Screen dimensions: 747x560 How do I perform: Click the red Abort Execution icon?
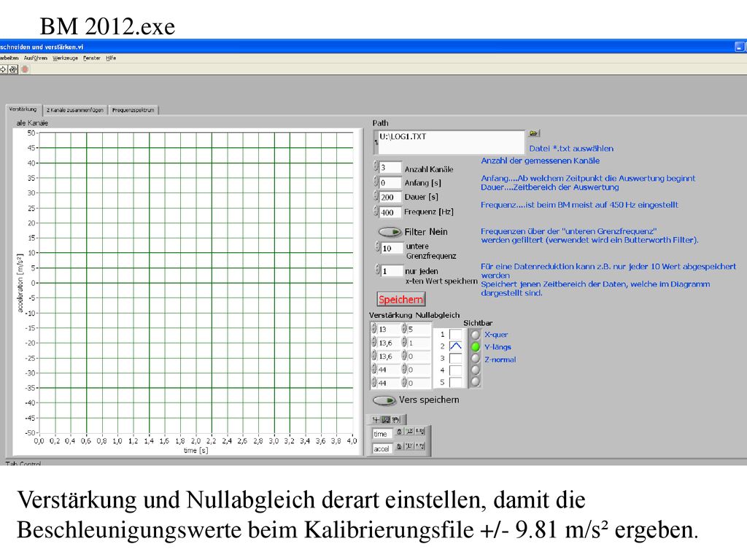click(25, 69)
